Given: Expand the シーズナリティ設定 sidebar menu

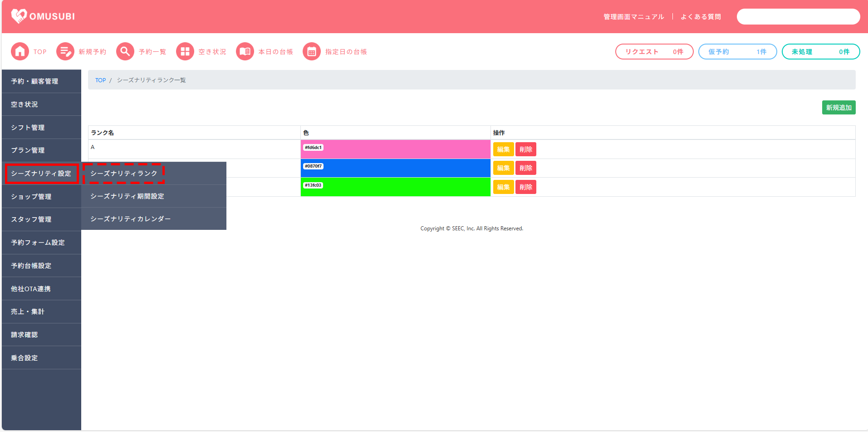Looking at the screenshot, I should [x=41, y=174].
